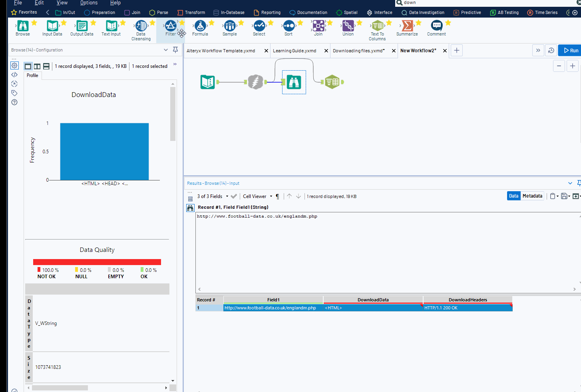The height and width of the screenshot is (392, 581).
Task: Open the Options menu
Action: click(x=89, y=3)
